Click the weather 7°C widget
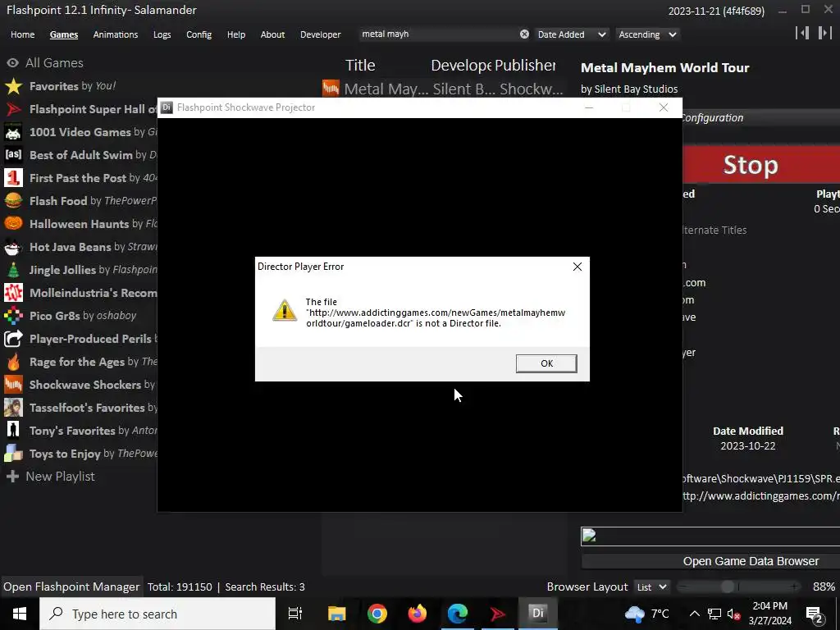Screen dimensions: 840x630 tap(647, 614)
